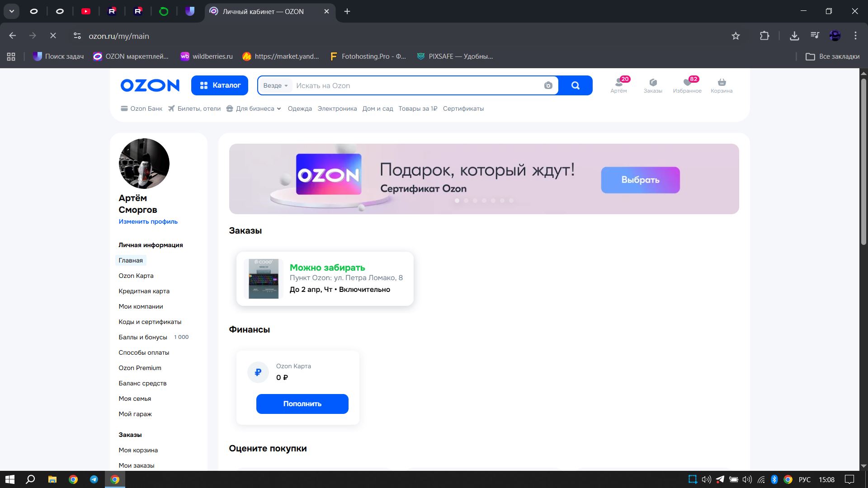Open Баллы и бонусы sidebar item
This screenshot has height=488, width=868.
tap(143, 337)
